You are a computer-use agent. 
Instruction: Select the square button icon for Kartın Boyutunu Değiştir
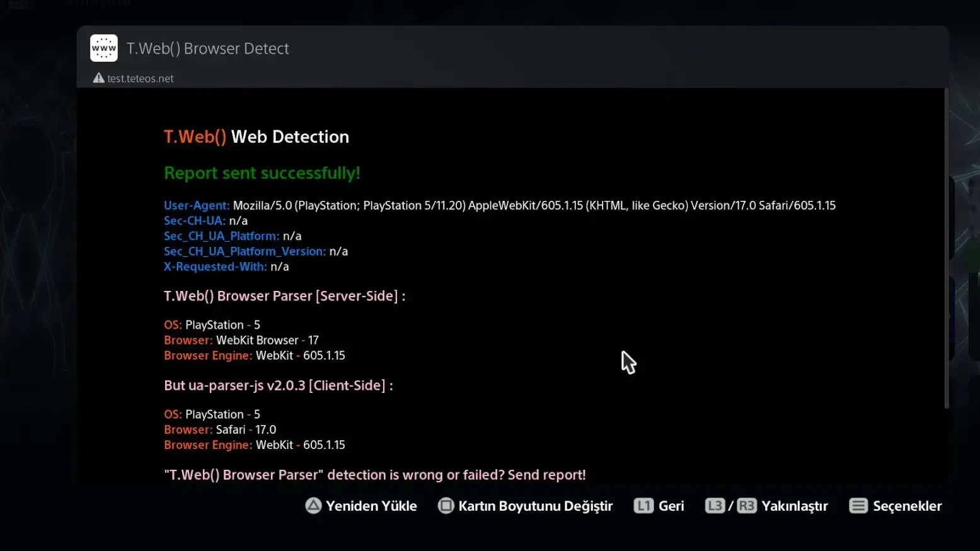tap(446, 506)
